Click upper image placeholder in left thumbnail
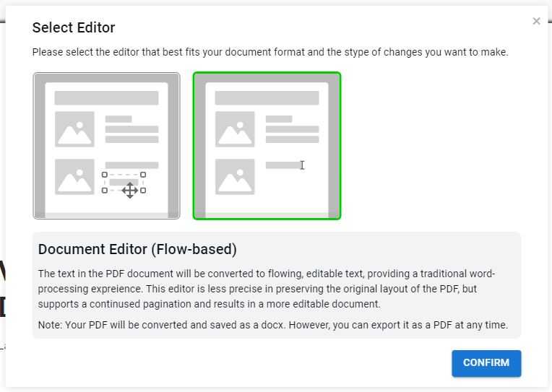552x392 pixels. click(75, 130)
